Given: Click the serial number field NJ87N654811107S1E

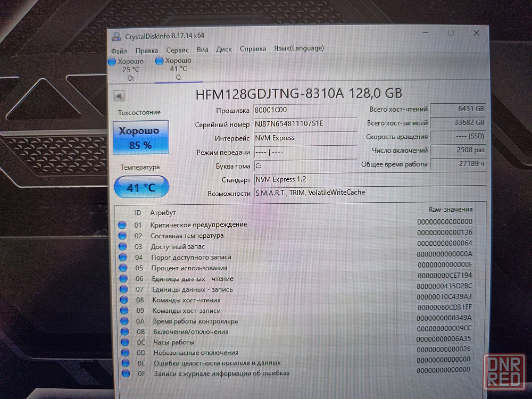Looking at the screenshot, I should point(305,124).
